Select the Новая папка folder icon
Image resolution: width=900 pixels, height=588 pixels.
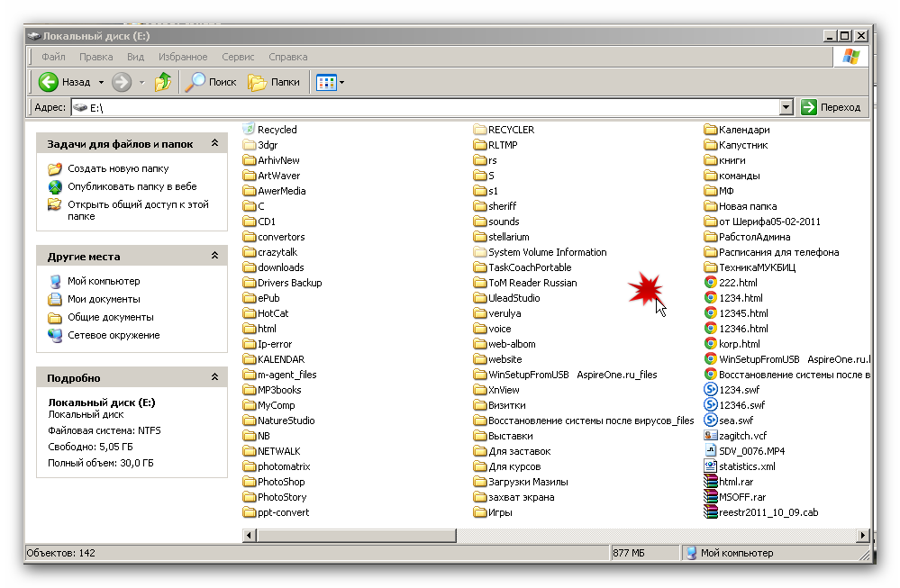pos(711,206)
